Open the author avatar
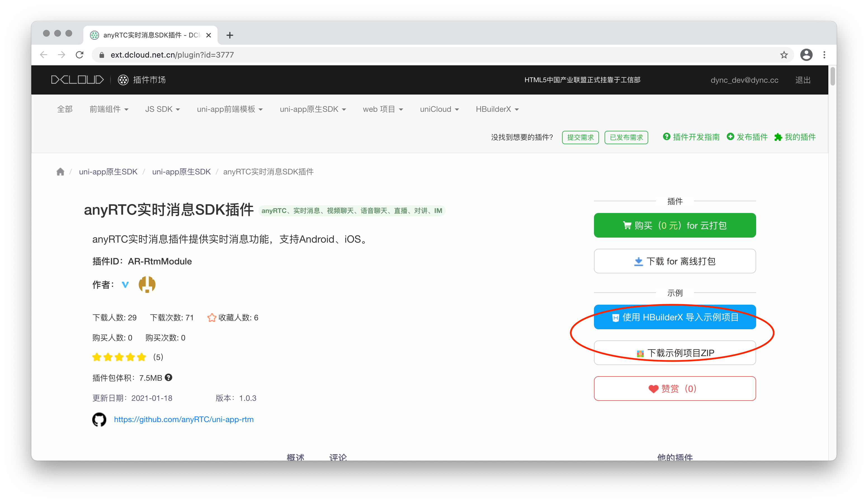The width and height of the screenshot is (868, 502). (147, 284)
